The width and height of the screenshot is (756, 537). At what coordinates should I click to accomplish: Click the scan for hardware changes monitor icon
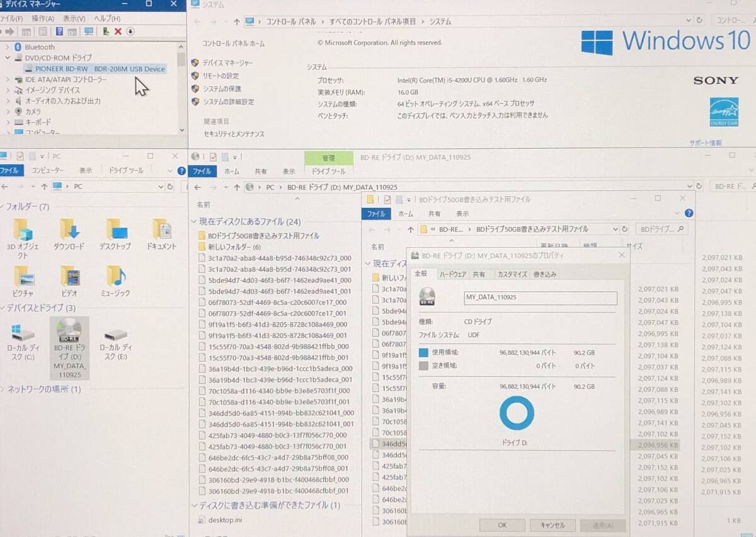[88, 32]
